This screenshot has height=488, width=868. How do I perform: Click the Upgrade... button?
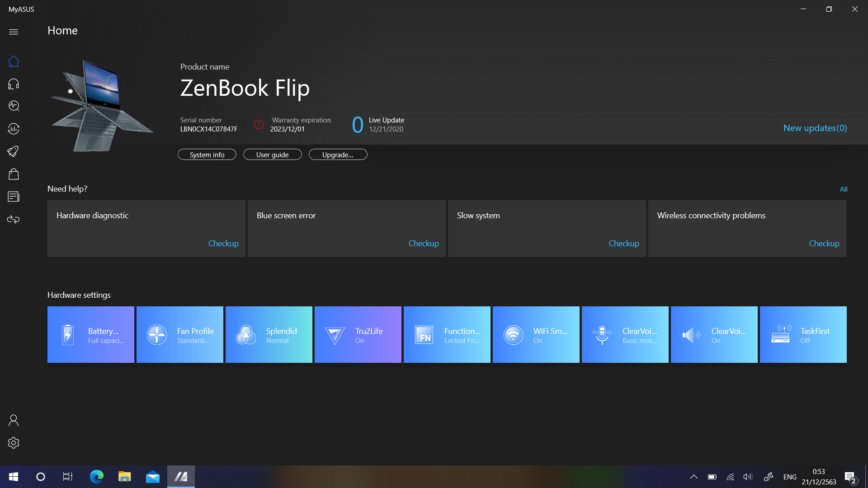338,155
